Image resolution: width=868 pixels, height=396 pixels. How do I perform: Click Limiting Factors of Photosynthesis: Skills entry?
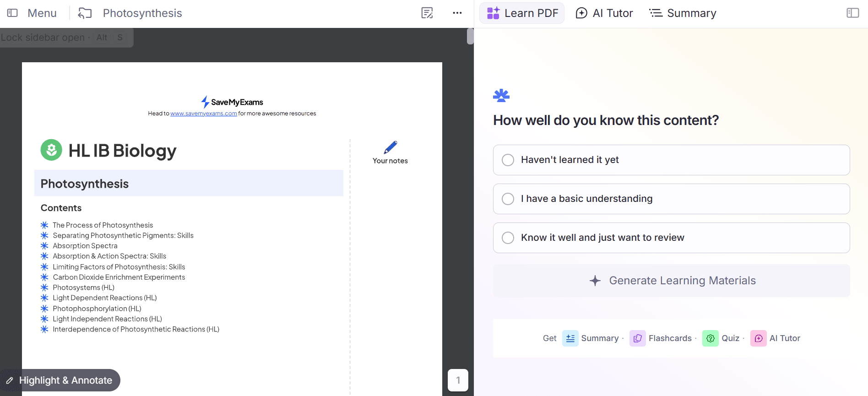click(x=119, y=267)
